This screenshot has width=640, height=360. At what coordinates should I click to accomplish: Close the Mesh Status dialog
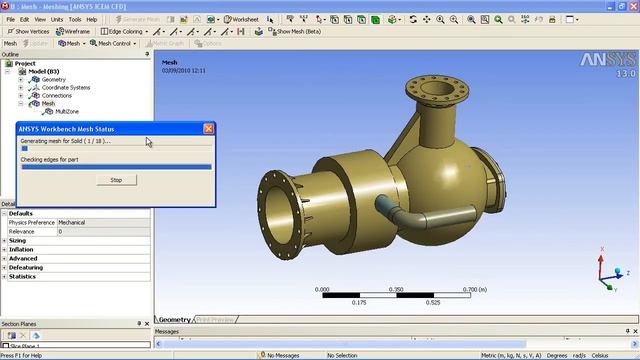click(x=209, y=129)
